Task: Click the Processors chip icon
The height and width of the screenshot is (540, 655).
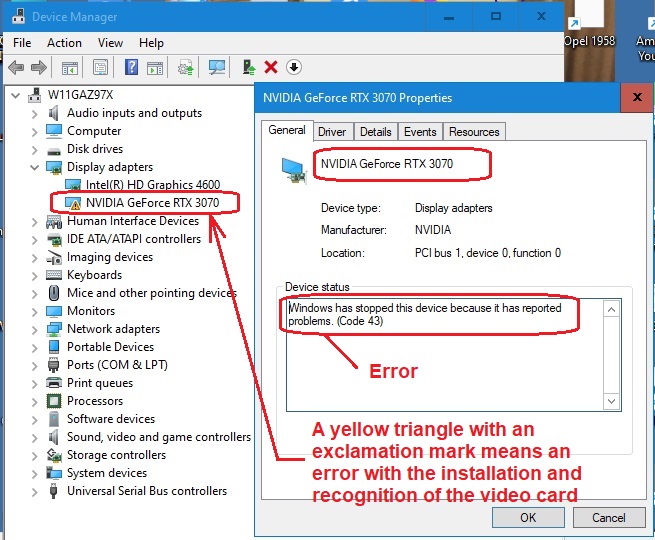Action: pos(54,401)
